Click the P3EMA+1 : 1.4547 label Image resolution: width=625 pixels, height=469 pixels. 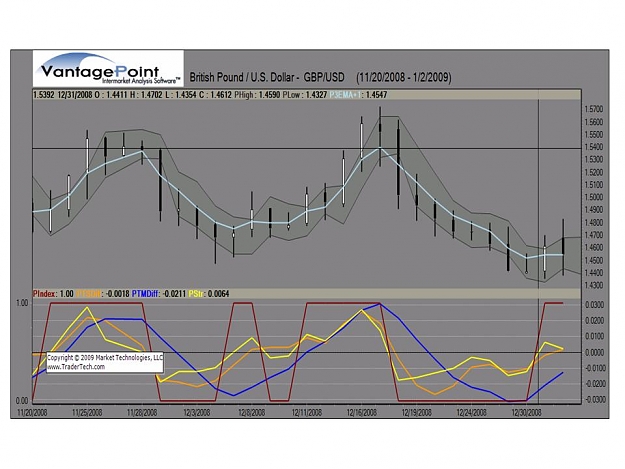358,95
